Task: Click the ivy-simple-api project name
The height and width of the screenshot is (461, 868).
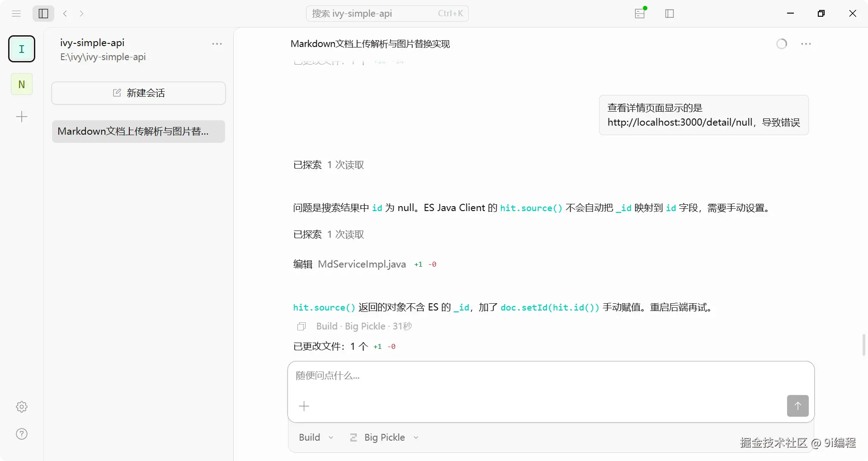Action: tap(92, 43)
